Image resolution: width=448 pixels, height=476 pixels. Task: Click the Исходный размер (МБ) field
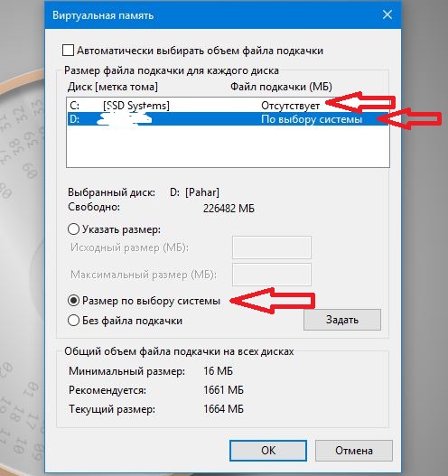[x=272, y=247]
